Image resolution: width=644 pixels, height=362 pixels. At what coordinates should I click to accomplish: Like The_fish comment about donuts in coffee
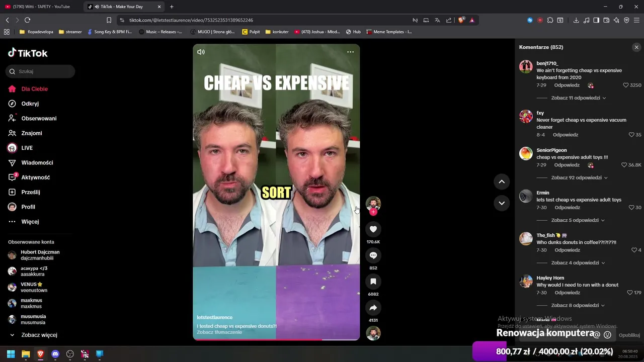coord(634,250)
